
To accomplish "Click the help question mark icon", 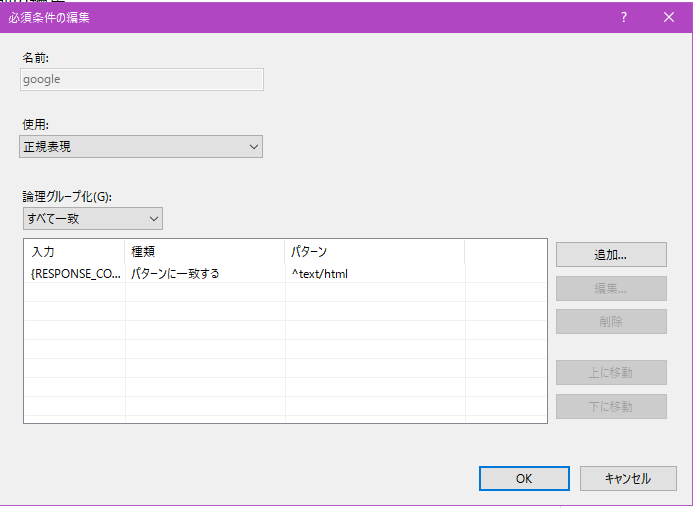I will (624, 17).
